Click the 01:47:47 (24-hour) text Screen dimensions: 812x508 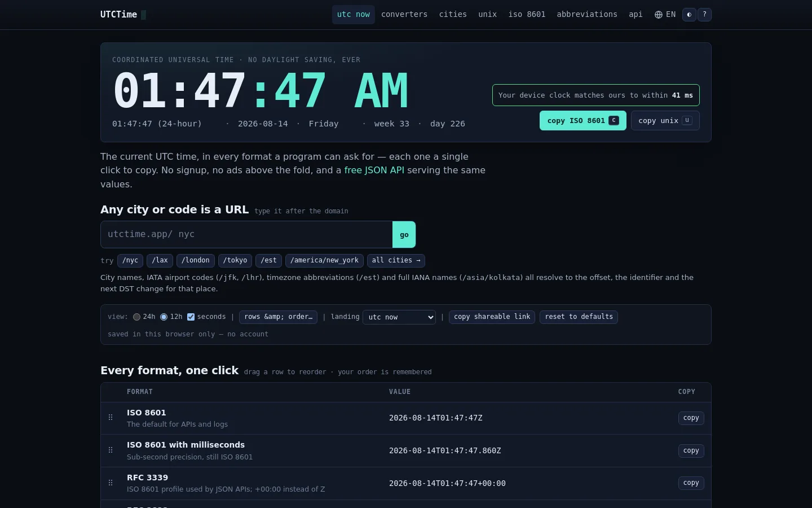(157, 124)
